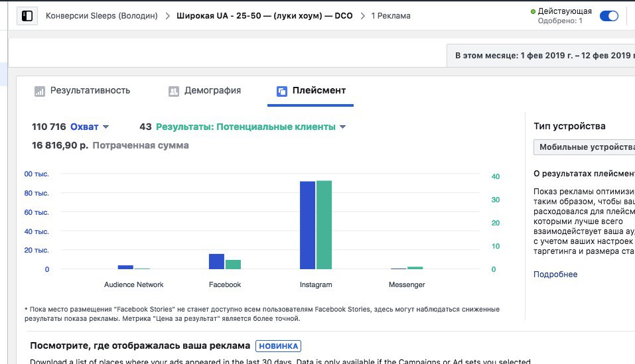This screenshot has height=364, width=635.
Task: Click the Результативность chart icon
Action: coord(40,91)
